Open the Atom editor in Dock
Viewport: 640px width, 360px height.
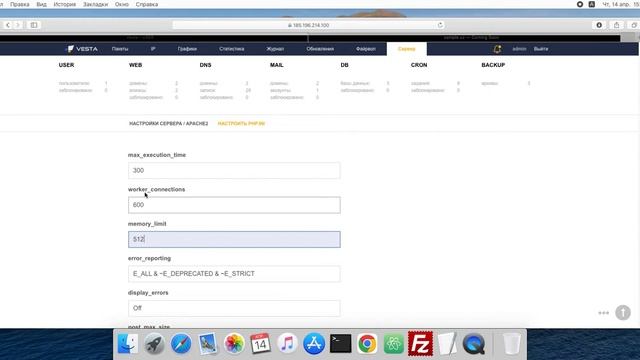click(393, 344)
